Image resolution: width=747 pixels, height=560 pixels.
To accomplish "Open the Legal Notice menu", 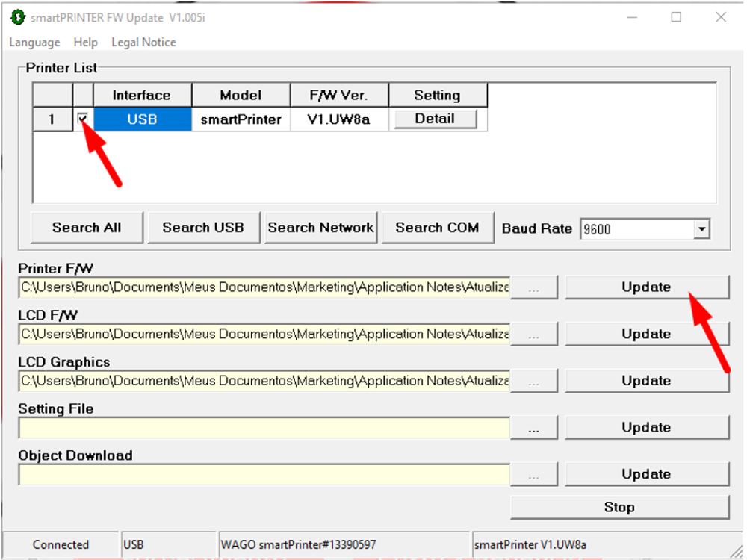I will click(x=143, y=43).
